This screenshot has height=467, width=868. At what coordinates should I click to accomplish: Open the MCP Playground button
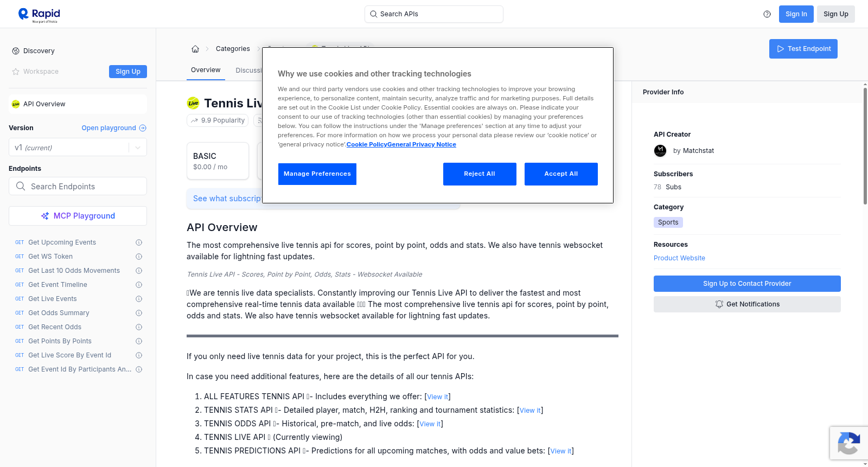point(78,216)
